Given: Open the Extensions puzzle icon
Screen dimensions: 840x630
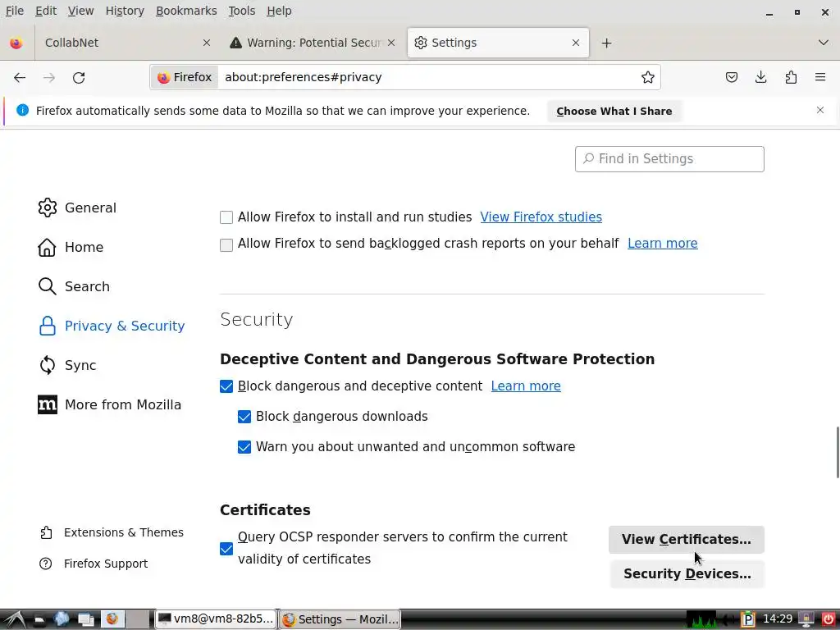Looking at the screenshot, I should 791,77.
